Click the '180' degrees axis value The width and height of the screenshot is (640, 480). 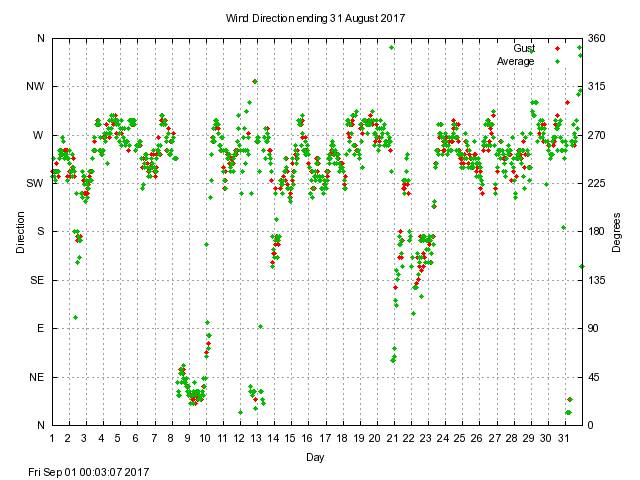point(596,231)
